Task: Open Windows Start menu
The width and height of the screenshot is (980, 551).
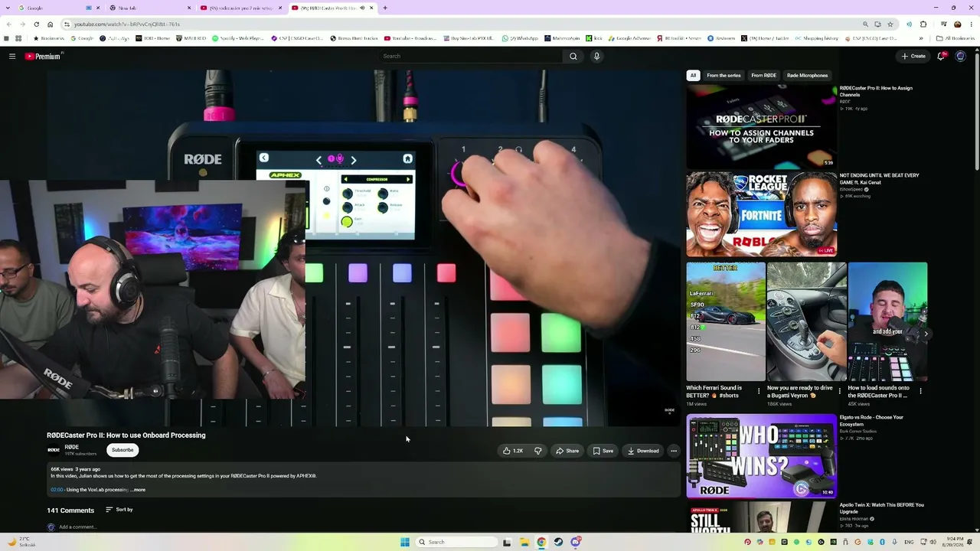Action: 405,542
